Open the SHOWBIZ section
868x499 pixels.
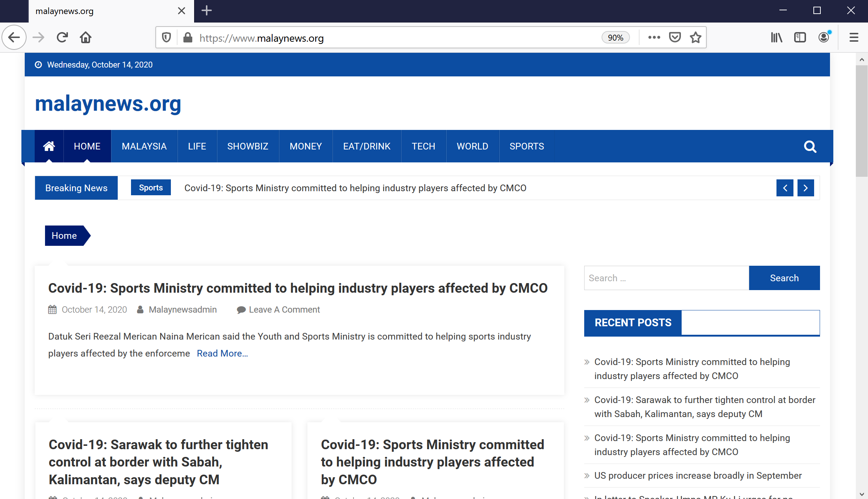point(248,146)
